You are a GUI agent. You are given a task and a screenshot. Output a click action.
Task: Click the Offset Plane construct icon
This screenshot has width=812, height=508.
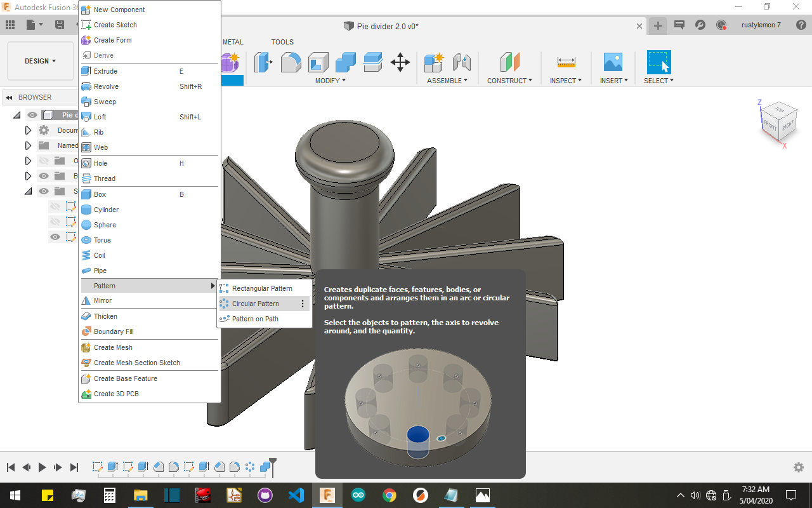point(509,62)
